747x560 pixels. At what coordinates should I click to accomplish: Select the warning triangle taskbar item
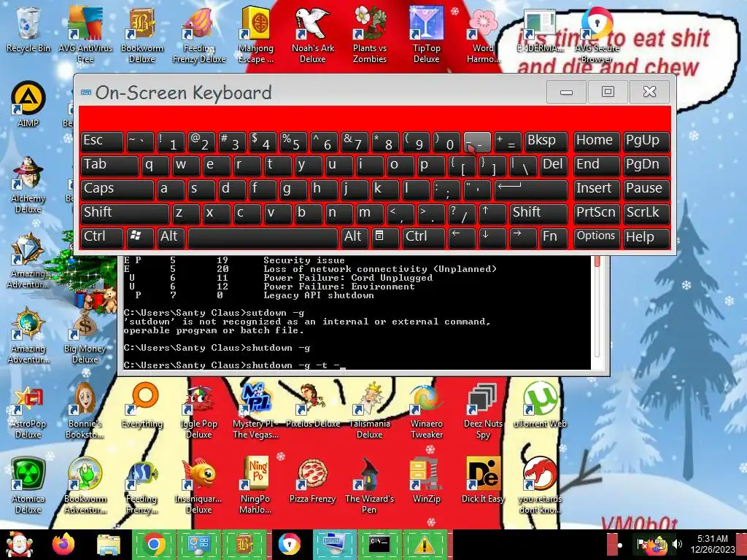coord(425,544)
